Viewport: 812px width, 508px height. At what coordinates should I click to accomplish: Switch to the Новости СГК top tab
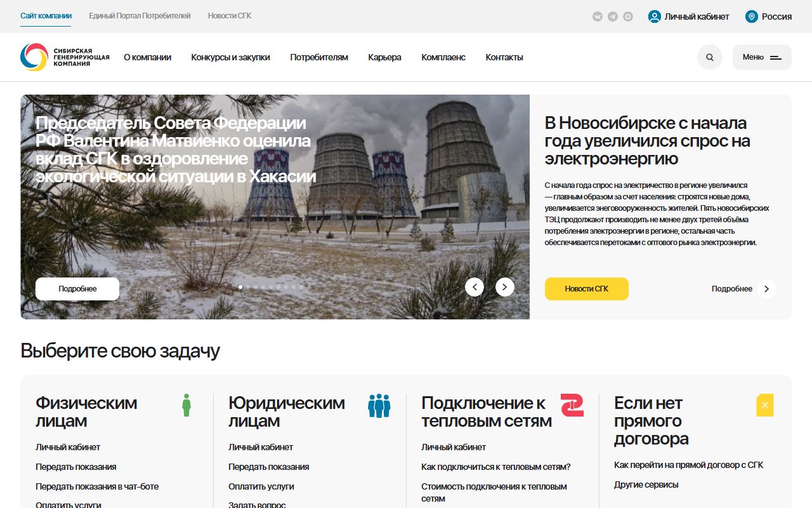pos(230,16)
